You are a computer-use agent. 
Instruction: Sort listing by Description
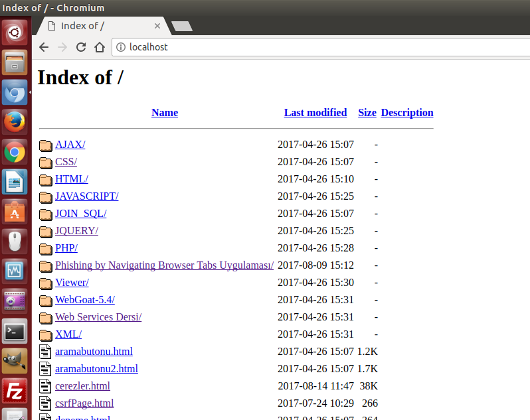coord(407,112)
